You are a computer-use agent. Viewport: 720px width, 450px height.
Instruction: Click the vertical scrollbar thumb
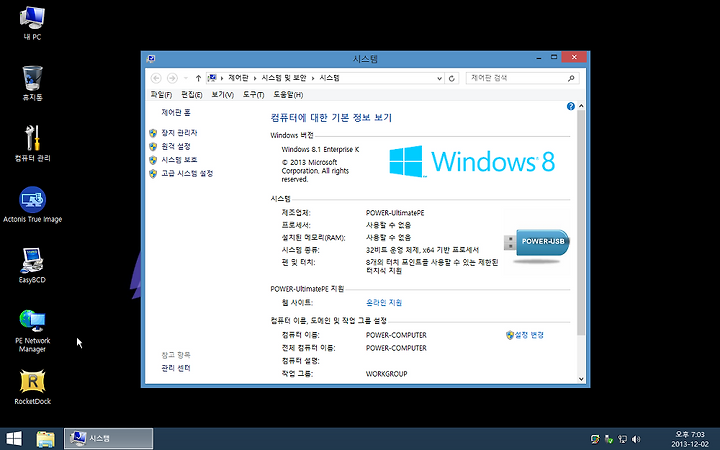coord(581,223)
